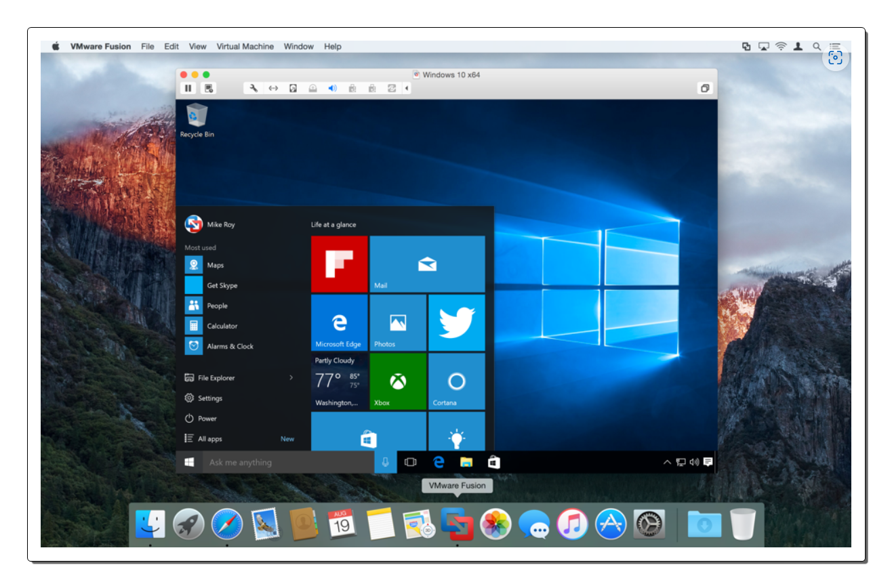The height and width of the screenshot is (588, 892).
Task: Click the hard disk icon in the VMware toolbar
Action: coord(293,88)
